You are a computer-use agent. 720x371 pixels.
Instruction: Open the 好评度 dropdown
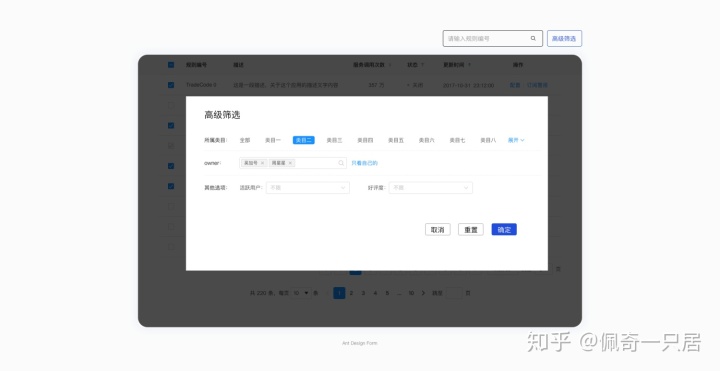point(431,188)
